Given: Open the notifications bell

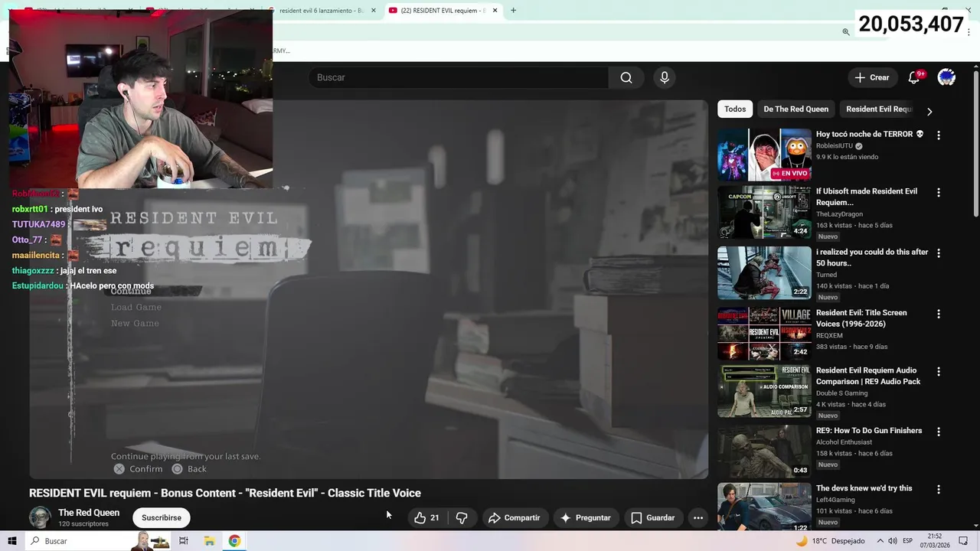Looking at the screenshot, I should click(913, 77).
